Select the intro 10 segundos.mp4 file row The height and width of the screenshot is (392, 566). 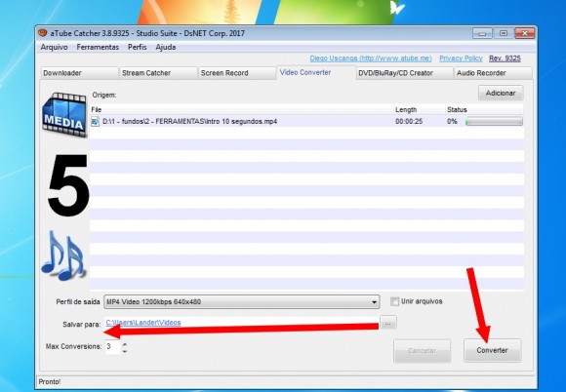[x=306, y=122]
